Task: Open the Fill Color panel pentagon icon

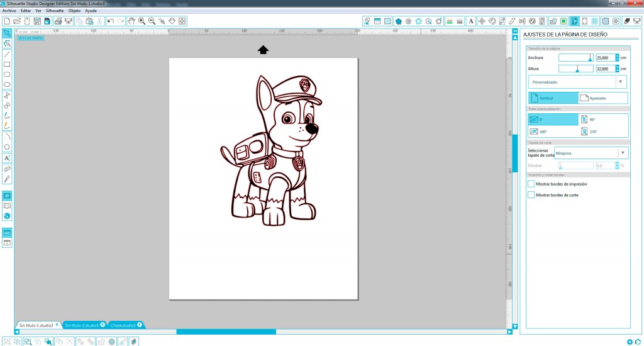Action: (398, 21)
